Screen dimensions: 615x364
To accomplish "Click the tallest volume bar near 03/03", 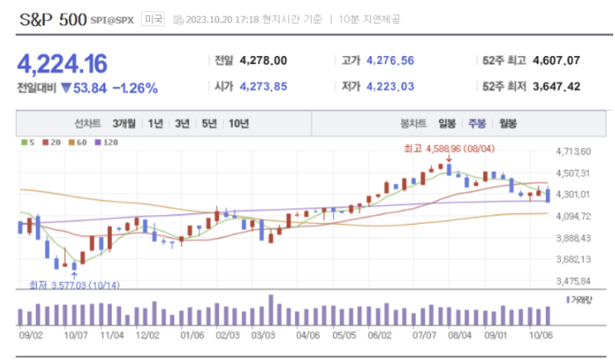I will coord(271,310).
